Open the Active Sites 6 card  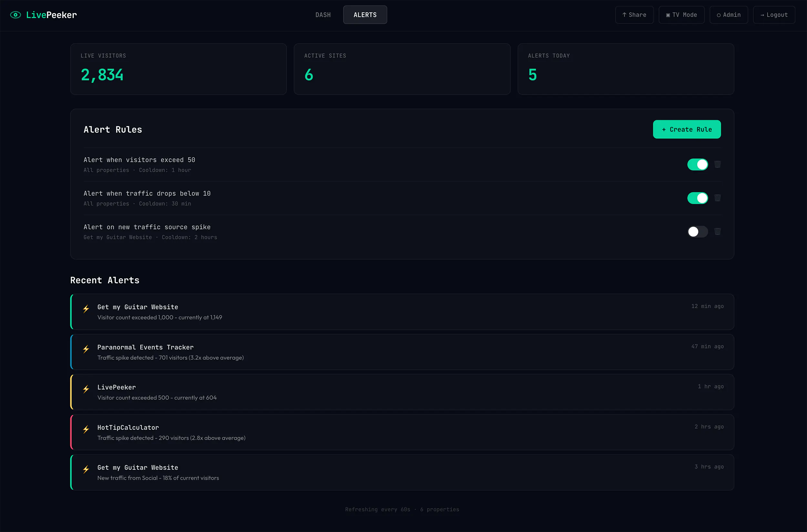(x=402, y=69)
